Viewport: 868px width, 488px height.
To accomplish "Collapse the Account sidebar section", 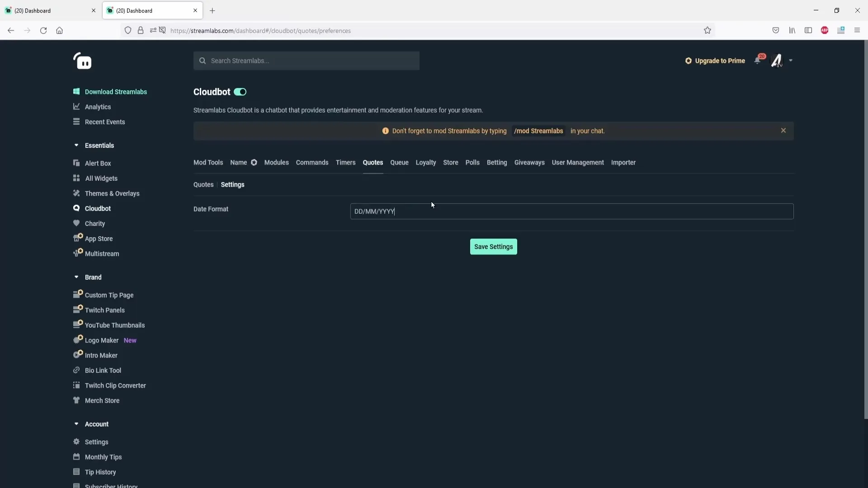I will click(76, 424).
